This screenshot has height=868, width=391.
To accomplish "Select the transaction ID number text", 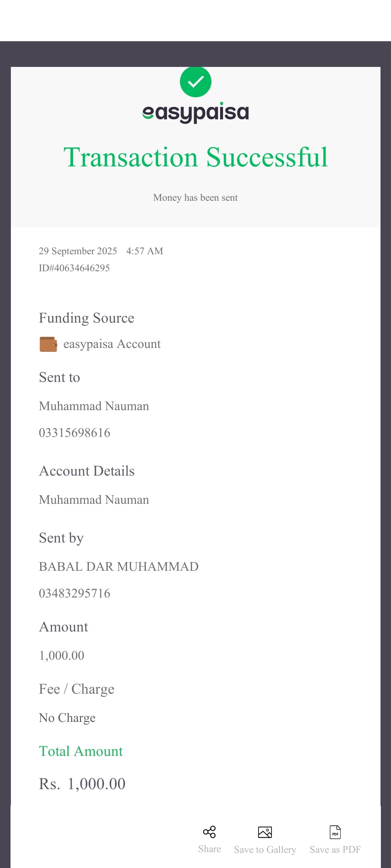I will click(74, 268).
